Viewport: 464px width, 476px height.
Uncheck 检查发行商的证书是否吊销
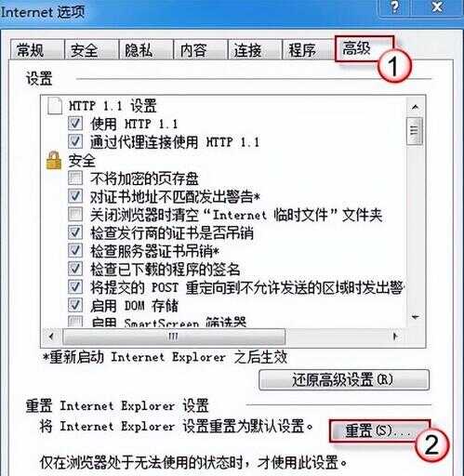coord(75,232)
